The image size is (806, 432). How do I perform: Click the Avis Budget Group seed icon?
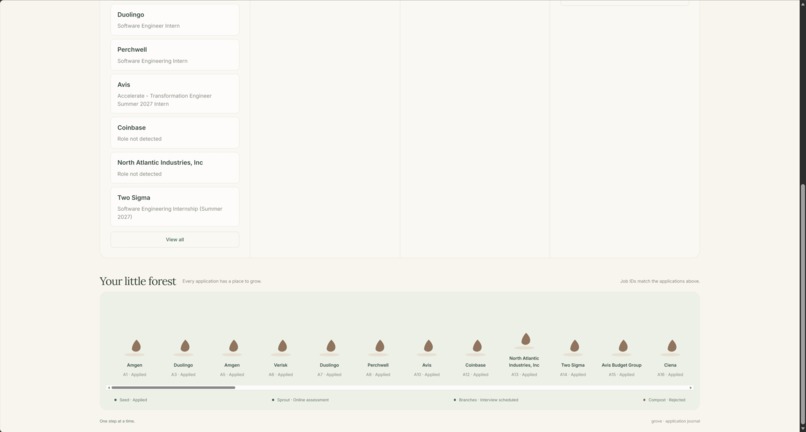623,346
